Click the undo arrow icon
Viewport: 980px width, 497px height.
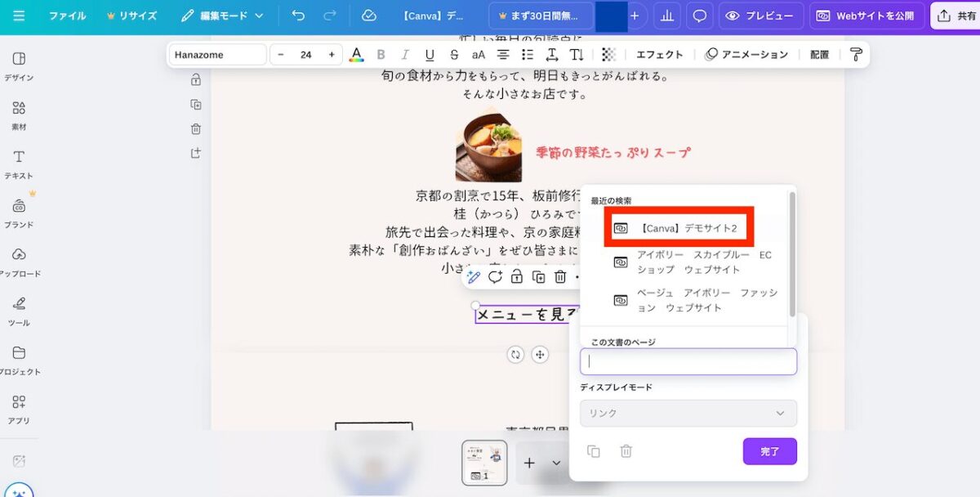coord(298,16)
